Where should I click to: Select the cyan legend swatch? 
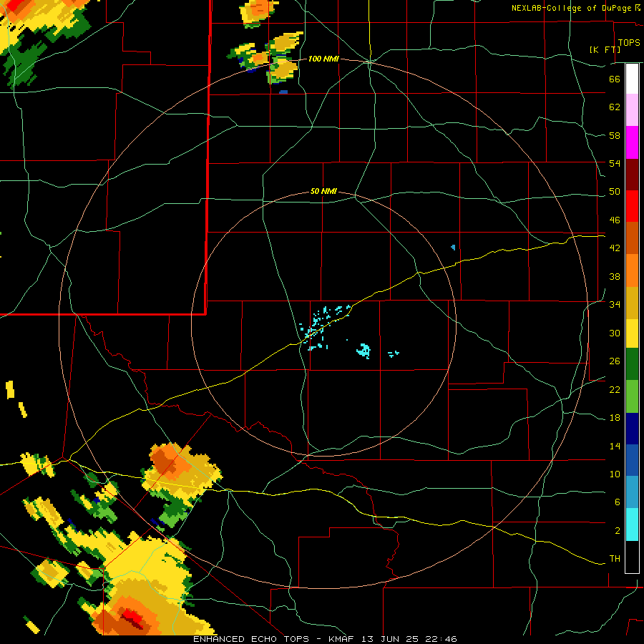tap(632, 525)
